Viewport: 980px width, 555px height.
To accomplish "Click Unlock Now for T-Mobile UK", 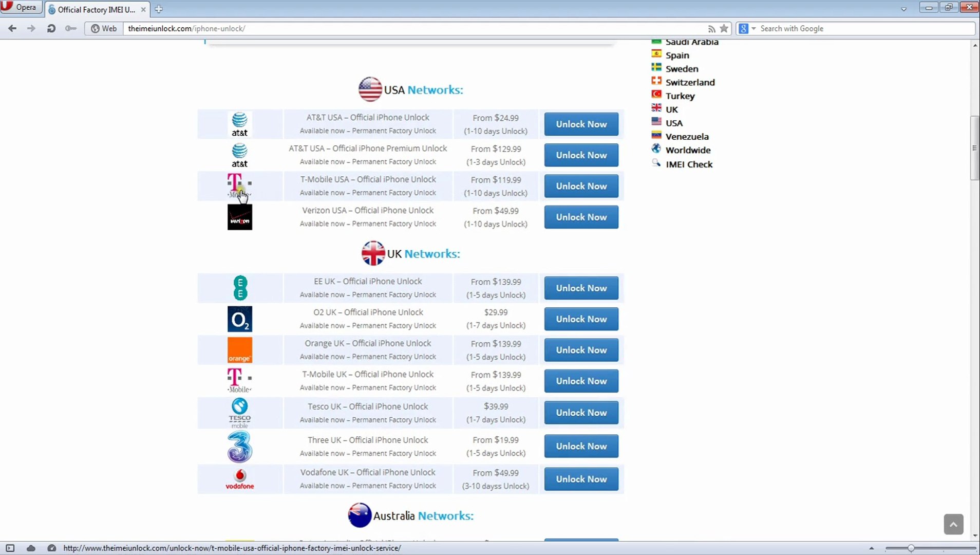I will click(x=581, y=381).
